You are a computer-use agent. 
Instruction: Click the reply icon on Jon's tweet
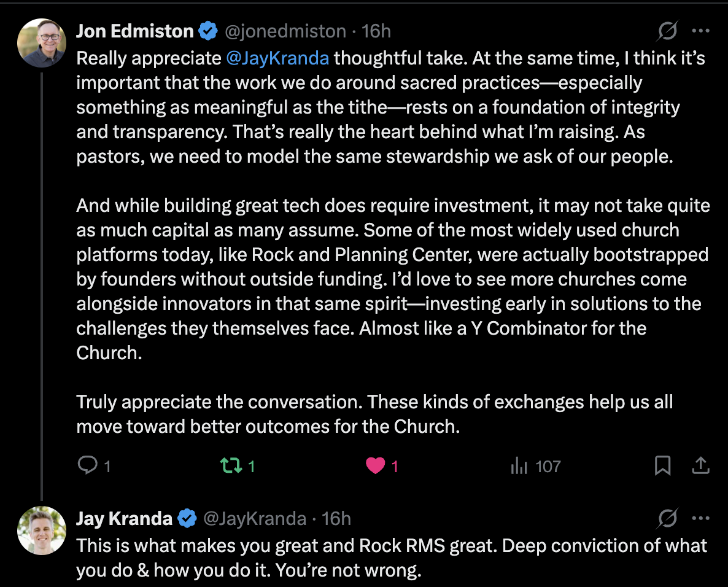click(88, 465)
